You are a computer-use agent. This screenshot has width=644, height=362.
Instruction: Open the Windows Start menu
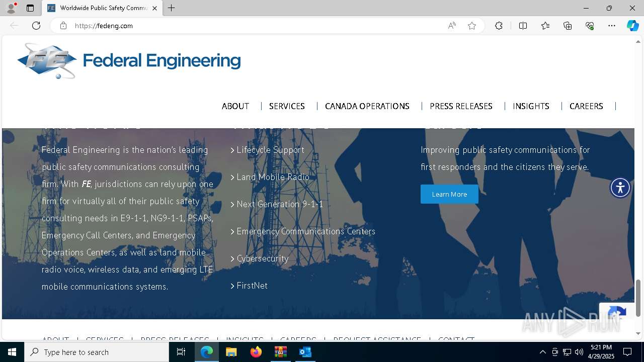point(12,352)
